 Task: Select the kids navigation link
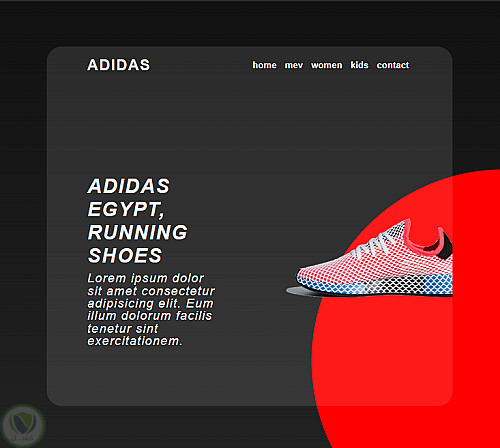(359, 65)
